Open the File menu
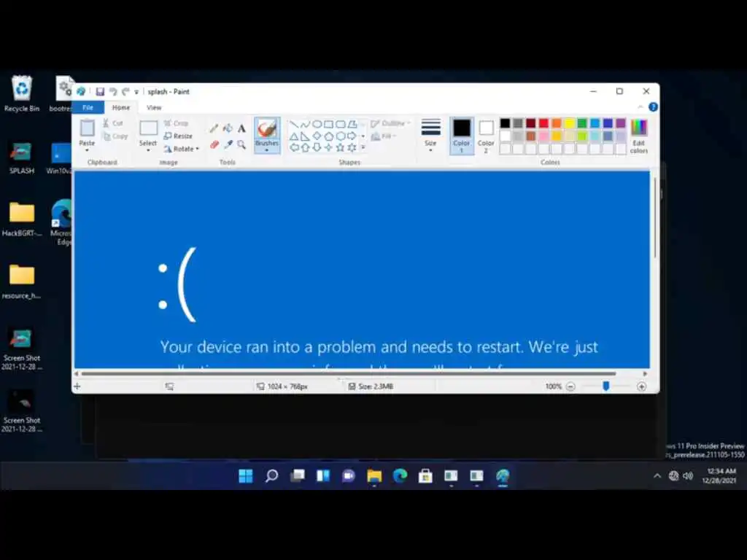 88,108
